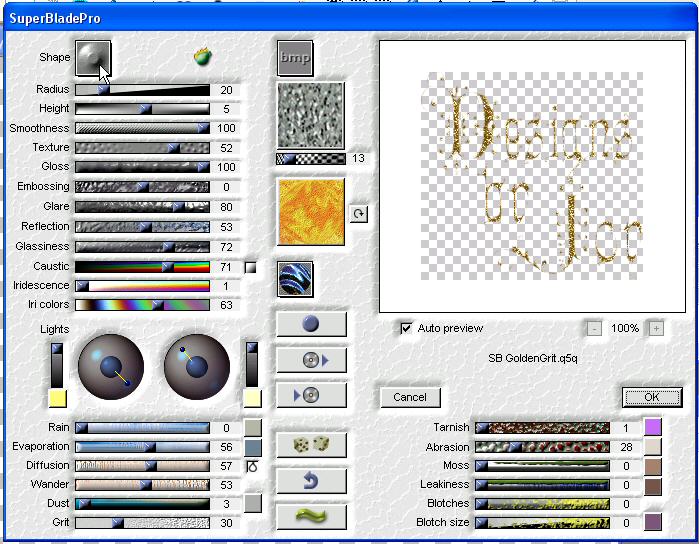Click the Glare slider bar
This screenshot has height=544, width=699.
click(x=142, y=207)
